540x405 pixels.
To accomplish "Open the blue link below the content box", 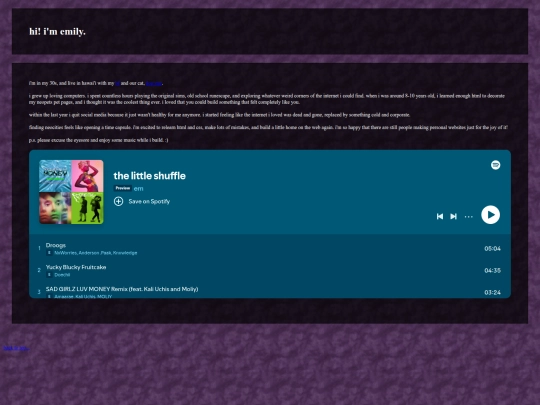I will click(15, 348).
